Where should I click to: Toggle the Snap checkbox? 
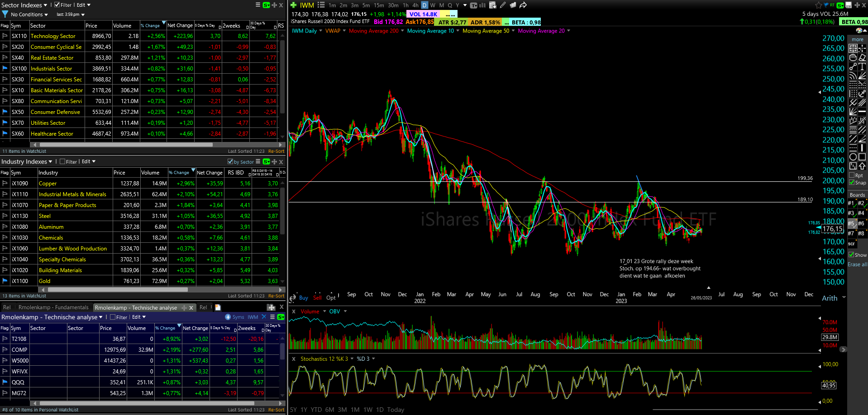click(852, 183)
